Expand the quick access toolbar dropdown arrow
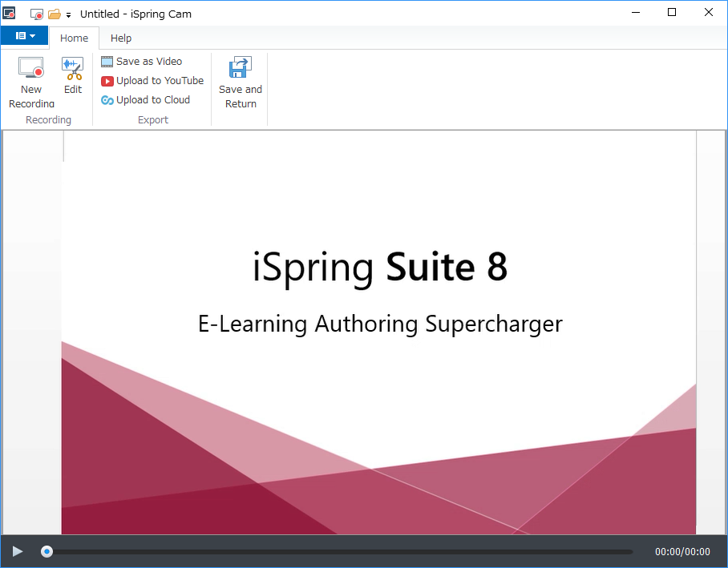This screenshot has height=568, width=728. pos(68,15)
